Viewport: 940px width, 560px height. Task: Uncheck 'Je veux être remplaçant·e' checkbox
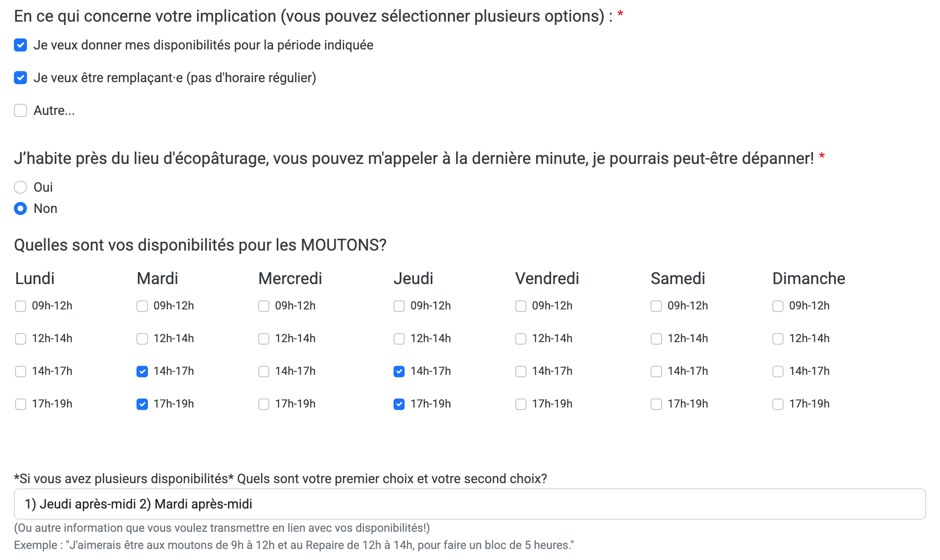click(20, 78)
